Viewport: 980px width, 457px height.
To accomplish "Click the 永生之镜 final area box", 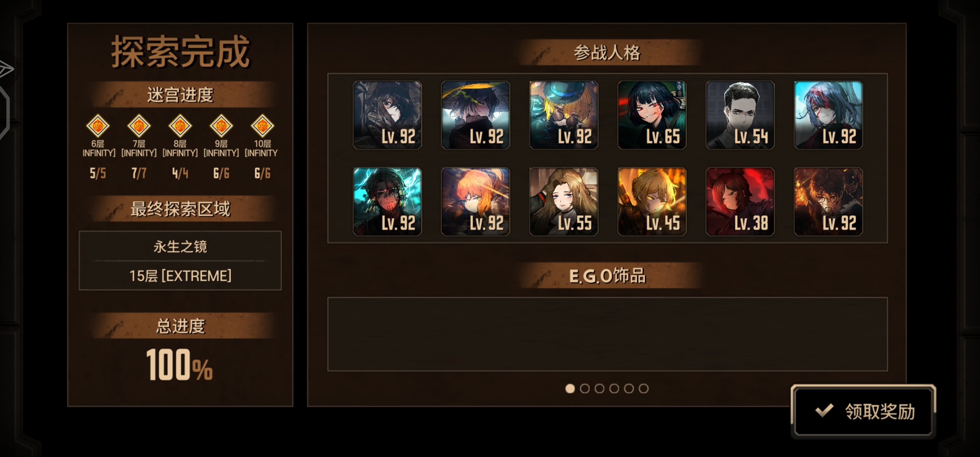I will click(180, 261).
